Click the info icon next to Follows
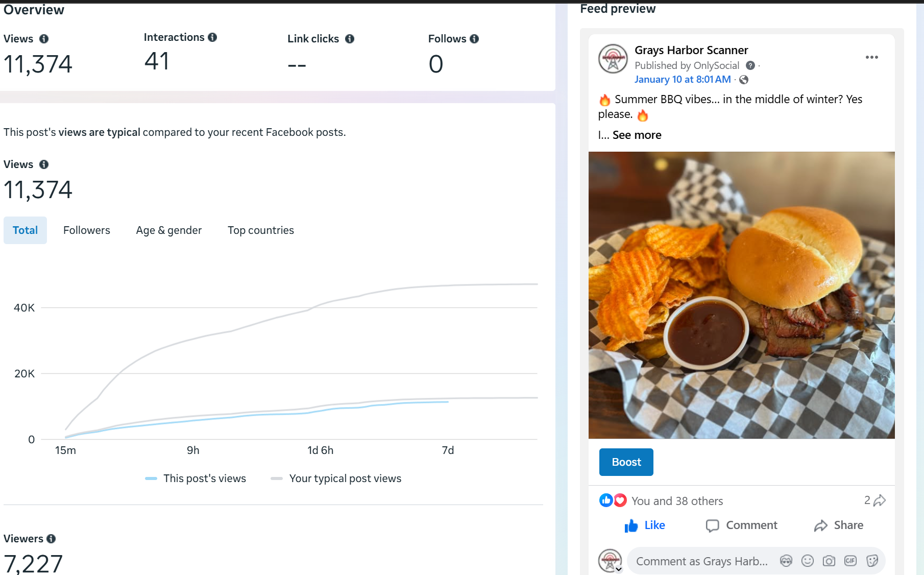Screen dimensions: 924x575 (474, 39)
